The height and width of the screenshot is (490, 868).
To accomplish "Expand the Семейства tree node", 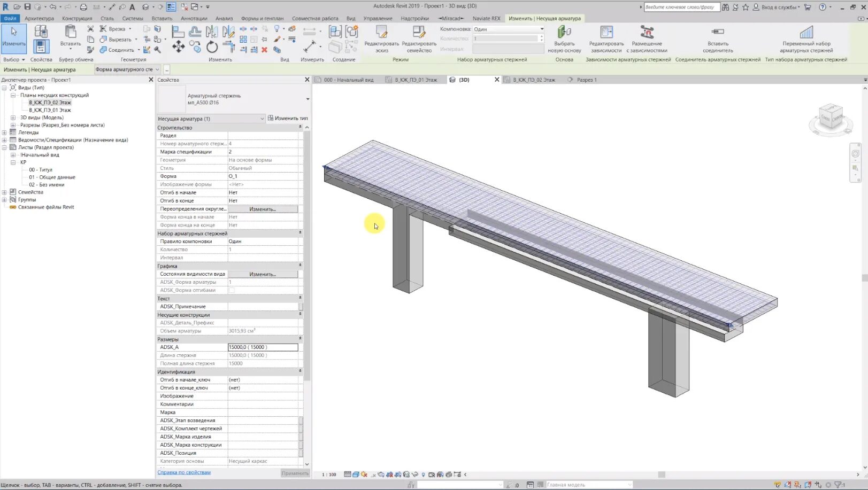I will (4, 192).
